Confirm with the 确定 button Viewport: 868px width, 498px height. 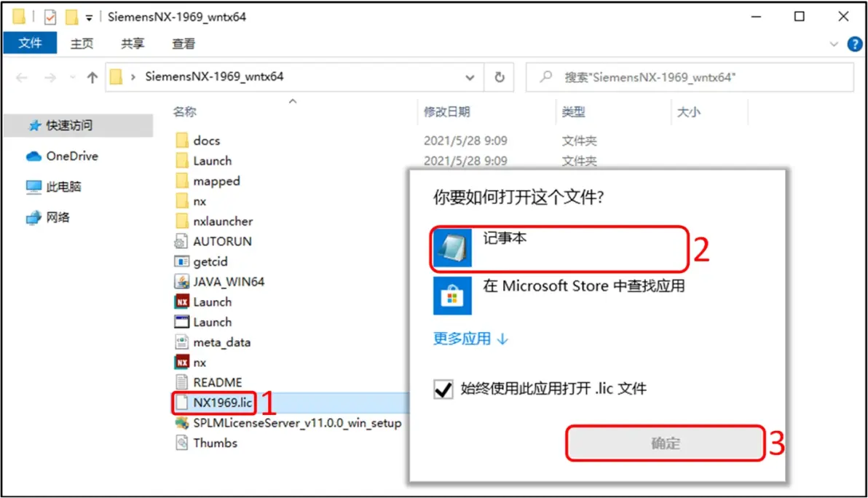pos(666,443)
